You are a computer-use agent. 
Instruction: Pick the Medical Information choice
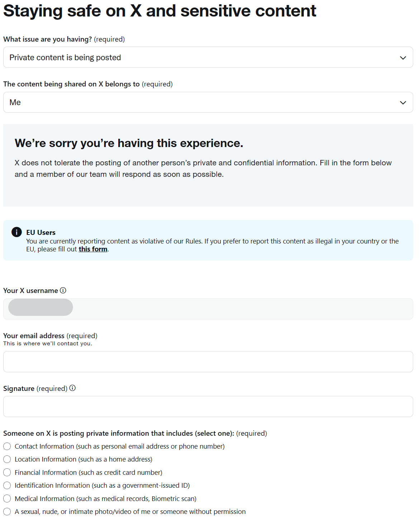pyautogui.click(x=7, y=498)
